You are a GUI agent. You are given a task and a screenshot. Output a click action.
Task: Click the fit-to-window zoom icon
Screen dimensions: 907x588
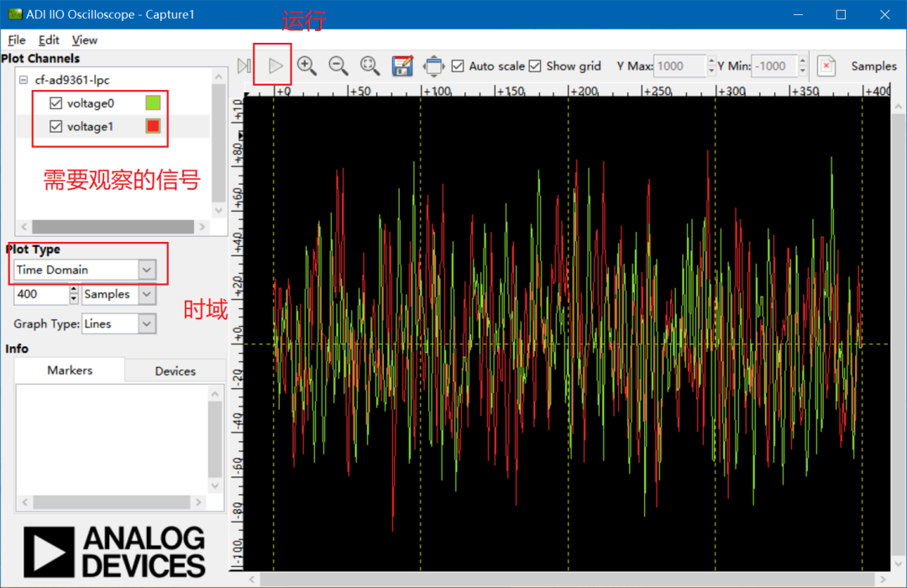pyautogui.click(x=370, y=66)
